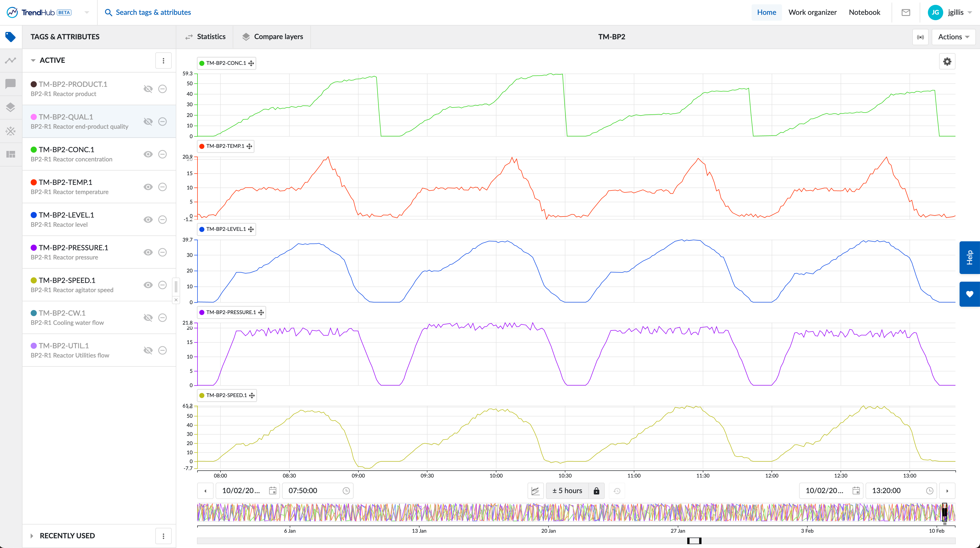
Task: Hide the TM-BP2-SPEED.1 tag
Action: (148, 285)
